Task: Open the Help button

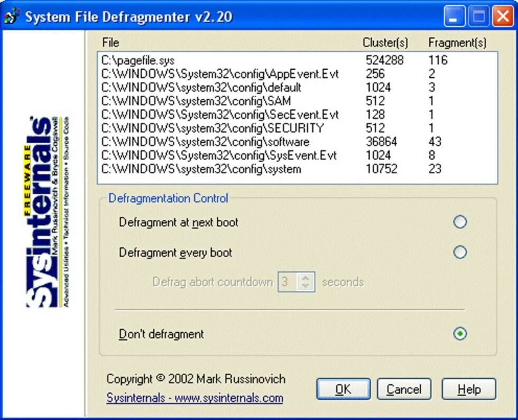Action: pyautogui.click(x=469, y=389)
